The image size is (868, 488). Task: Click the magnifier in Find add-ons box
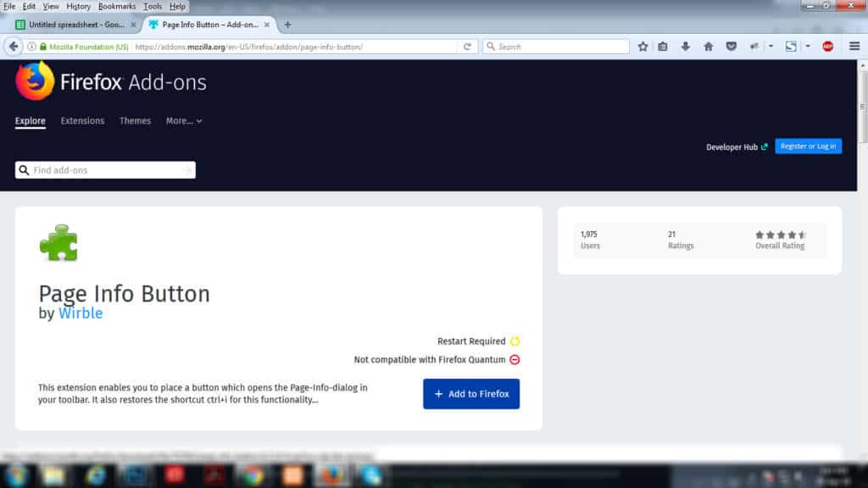[x=24, y=169]
